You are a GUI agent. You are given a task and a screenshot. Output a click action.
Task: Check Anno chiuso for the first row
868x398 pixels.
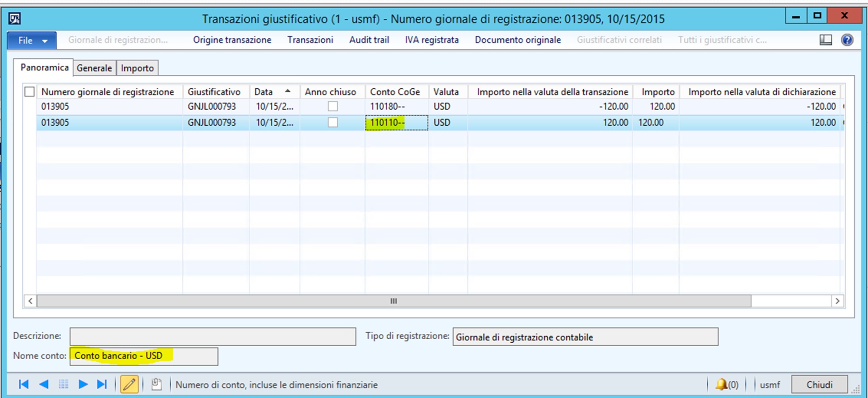[x=333, y=106]
